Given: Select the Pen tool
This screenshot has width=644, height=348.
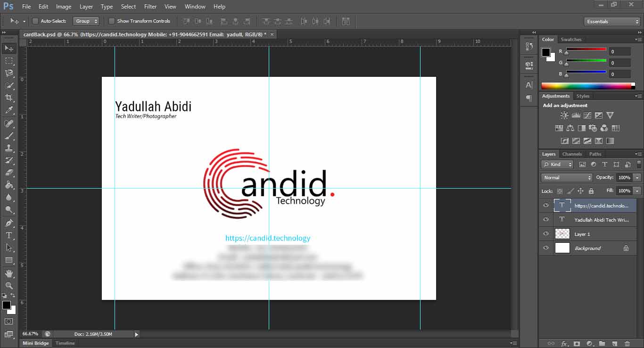Looking at the screenshot, I should tap(9, 223).
